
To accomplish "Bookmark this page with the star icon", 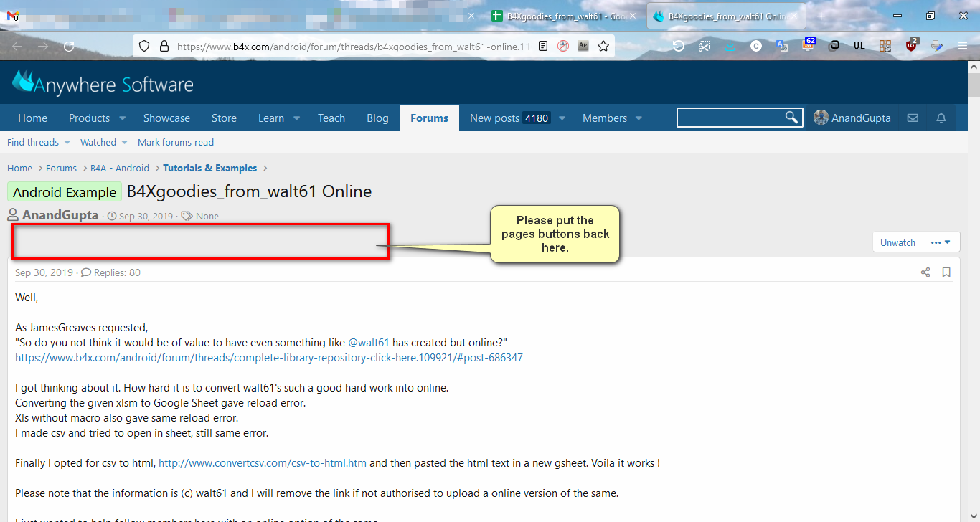I will pos(603,46).
